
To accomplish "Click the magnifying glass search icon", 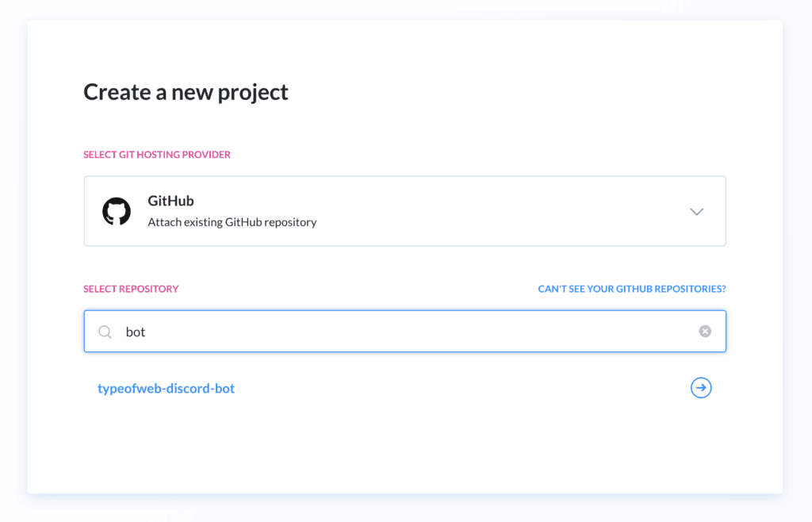I will [x=105, y=332].
